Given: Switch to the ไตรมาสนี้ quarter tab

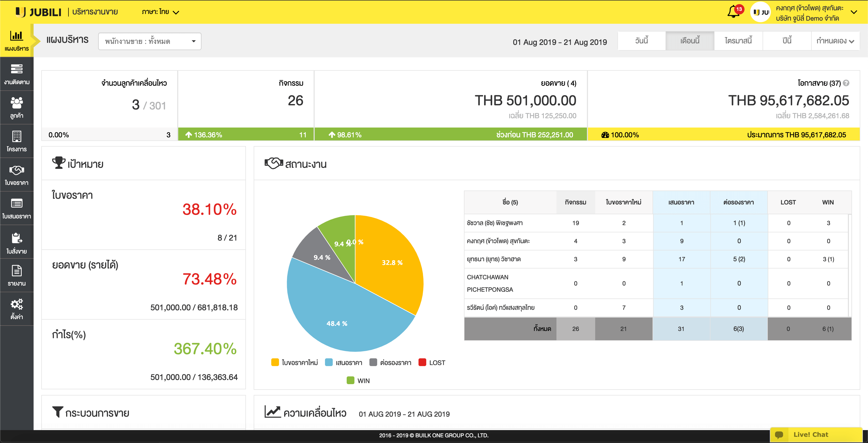Looking at the screenshot, I should click(x=738, y=41).
